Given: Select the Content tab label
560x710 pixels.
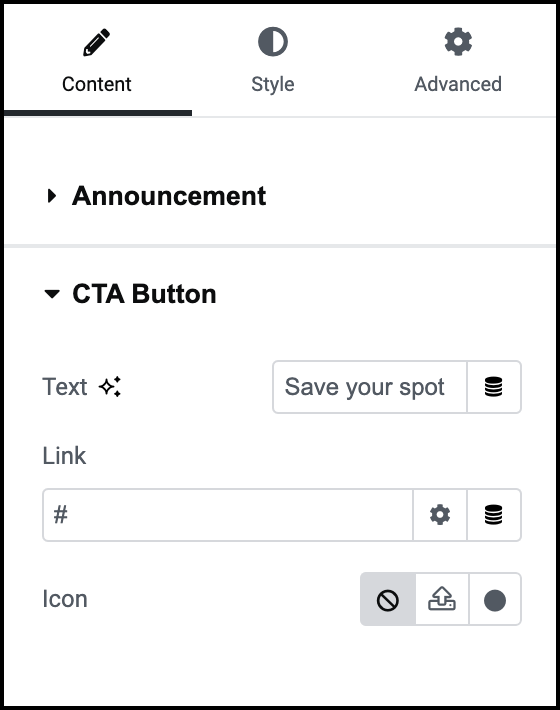Looking at the screenshot, I should point(96,84).
